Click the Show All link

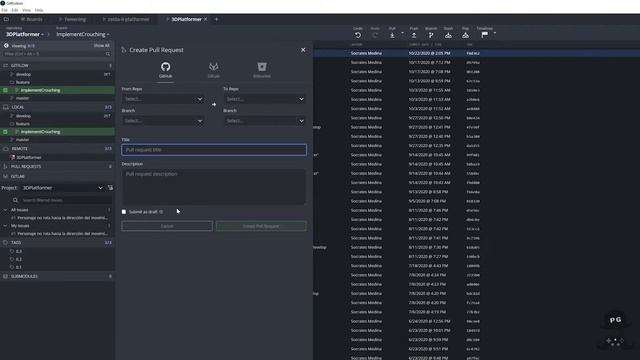(102, 46)
